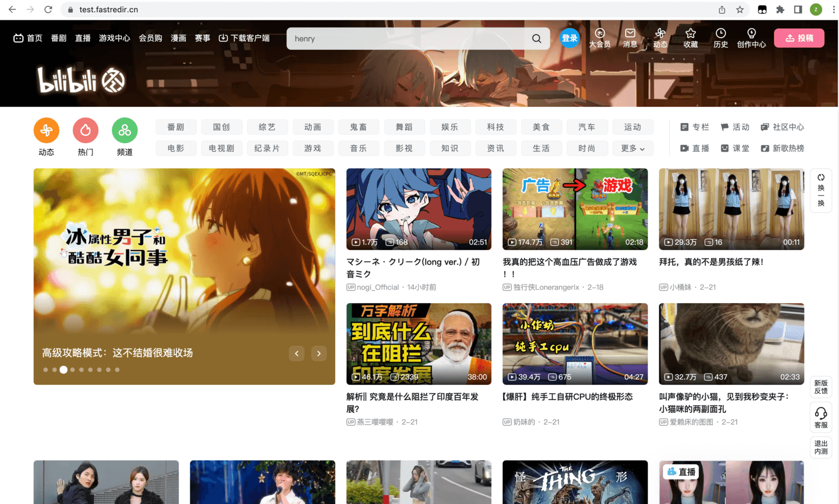Open 番剧 in top navigation bar

click(59, 38)
